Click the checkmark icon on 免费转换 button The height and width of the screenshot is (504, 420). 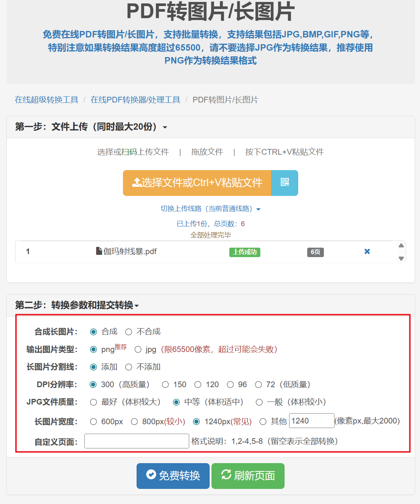[151, 476]
